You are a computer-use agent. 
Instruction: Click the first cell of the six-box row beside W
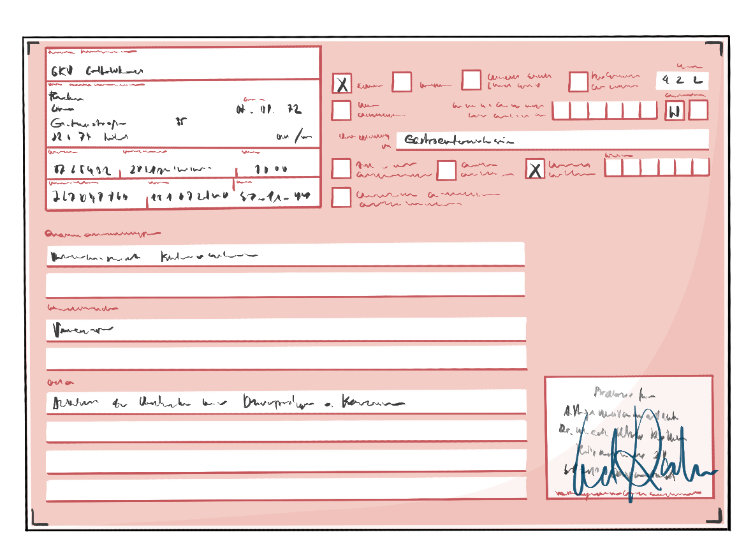(561, 110)
